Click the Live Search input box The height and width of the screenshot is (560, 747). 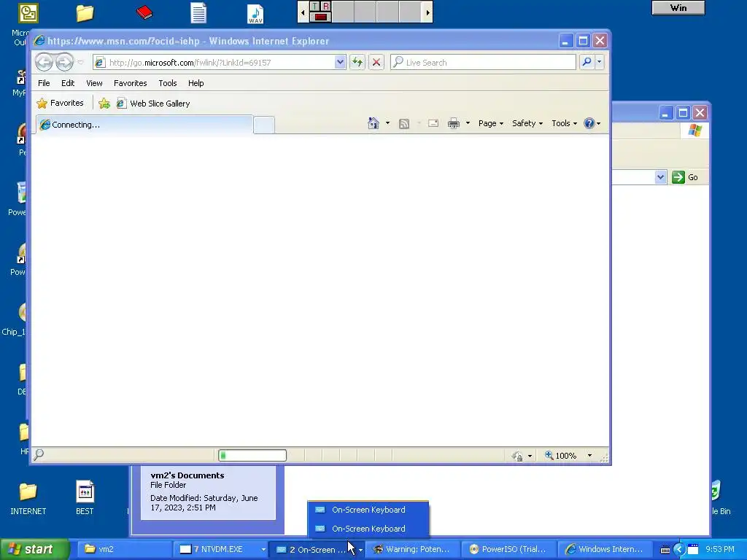pyautogui.click(x=484, y=63)
